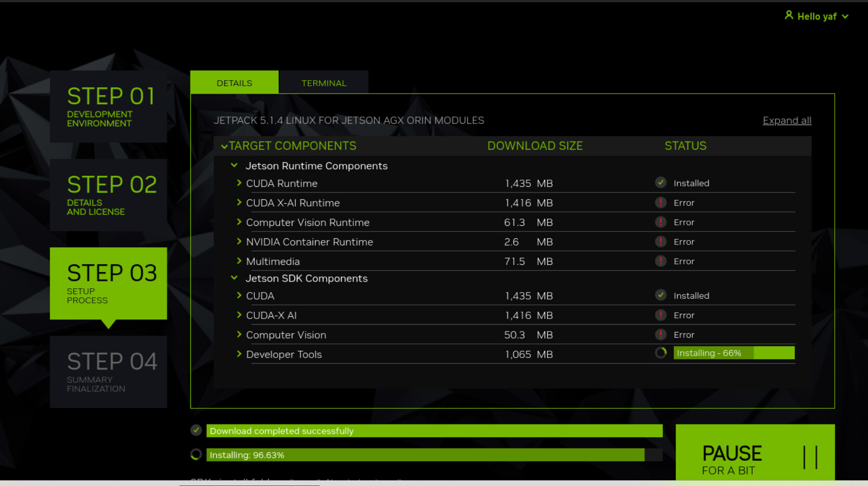Collapse the Target Components section
The width and height of the screenshot is (868, 486).
224,146
